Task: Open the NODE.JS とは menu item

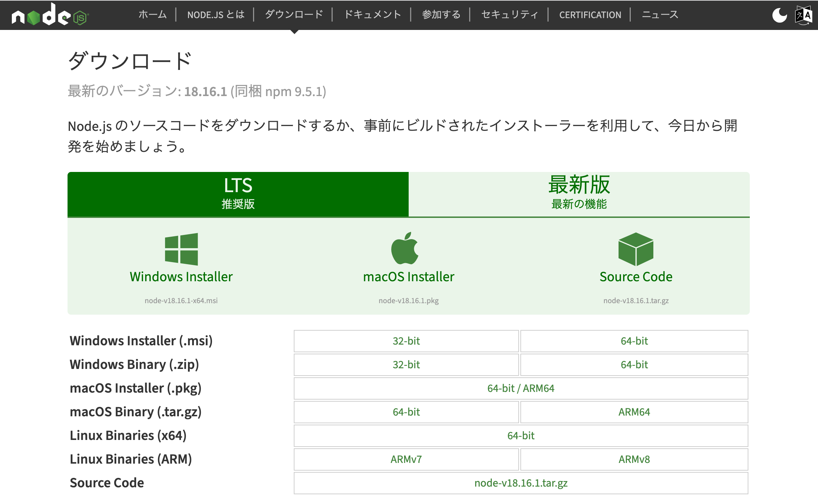Action: [x=216, y=15]
